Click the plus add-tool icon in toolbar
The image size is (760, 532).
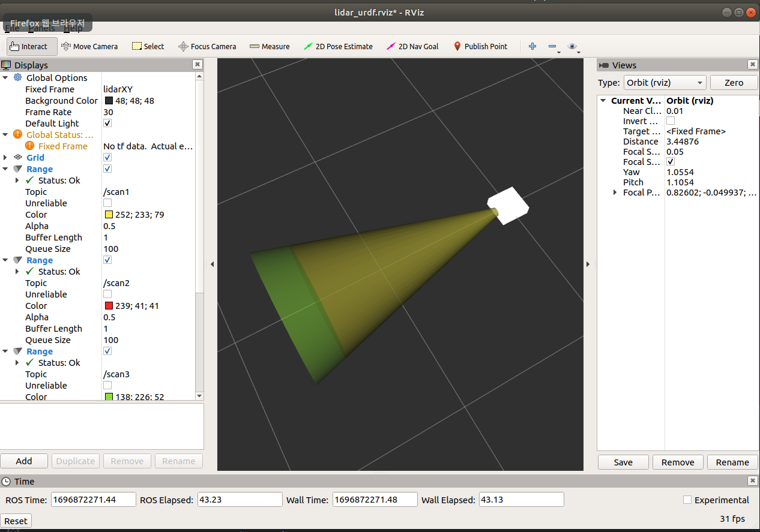tap(532, 46)
